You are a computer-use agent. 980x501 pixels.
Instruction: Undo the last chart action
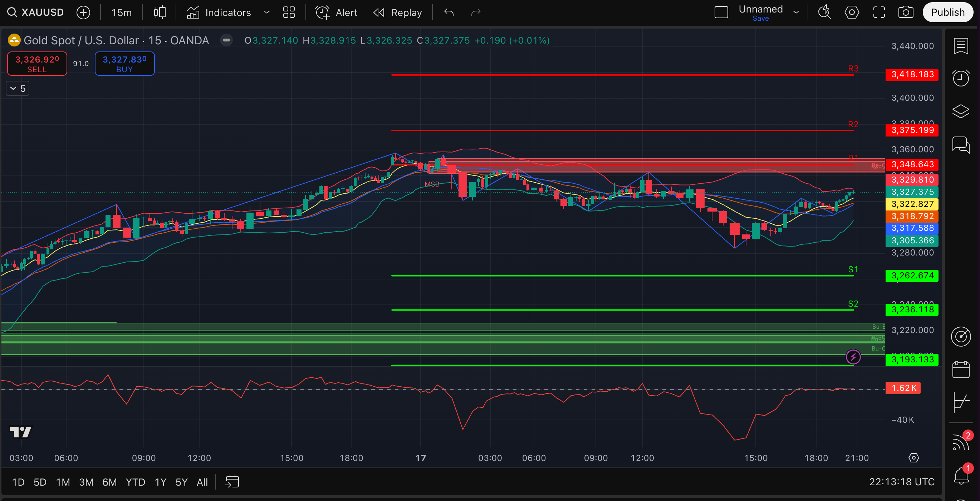point(449,13)
